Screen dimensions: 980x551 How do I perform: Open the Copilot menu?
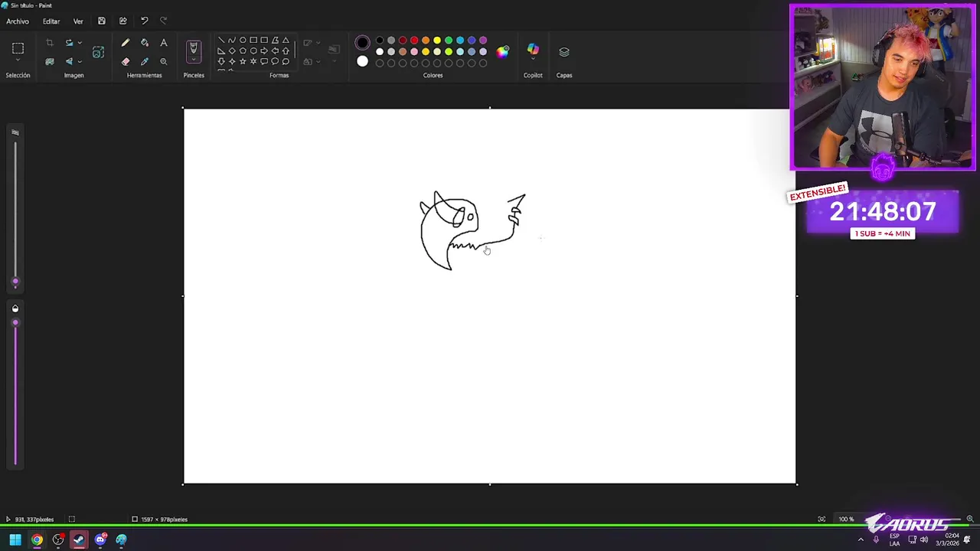[533, 51]
